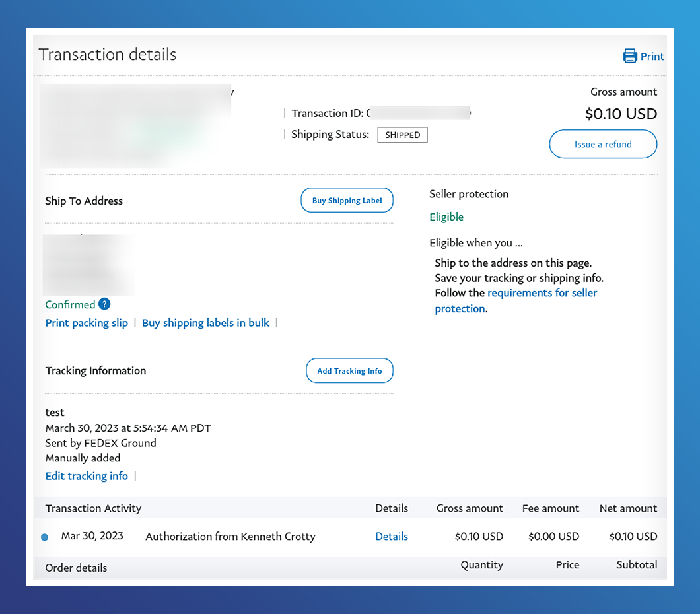Click the redacted Transaction ID value
The width and height of the screenshot is (700, 614).
tap(419, 113)
